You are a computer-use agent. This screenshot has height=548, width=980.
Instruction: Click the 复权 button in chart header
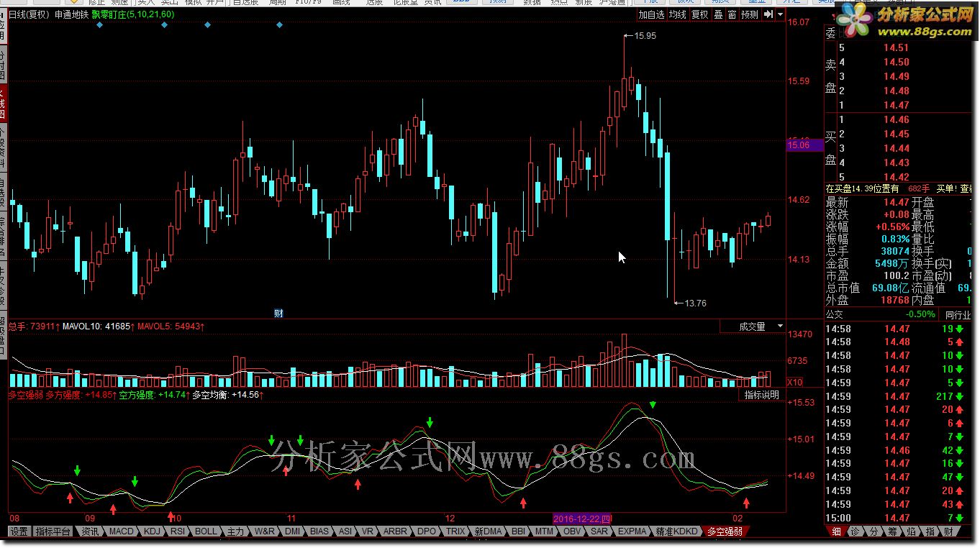[x=699, y=14]
